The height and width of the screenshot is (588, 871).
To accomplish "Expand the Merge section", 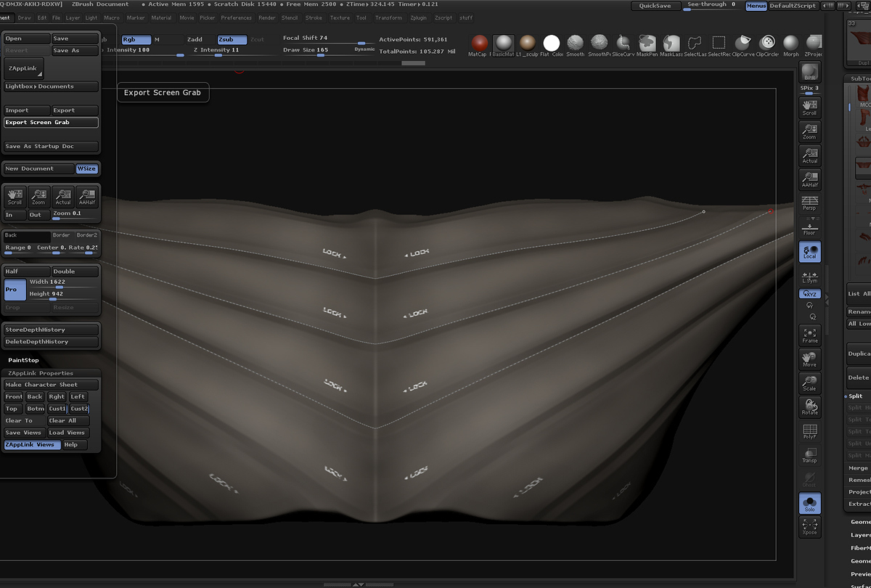I will (858, 468).
